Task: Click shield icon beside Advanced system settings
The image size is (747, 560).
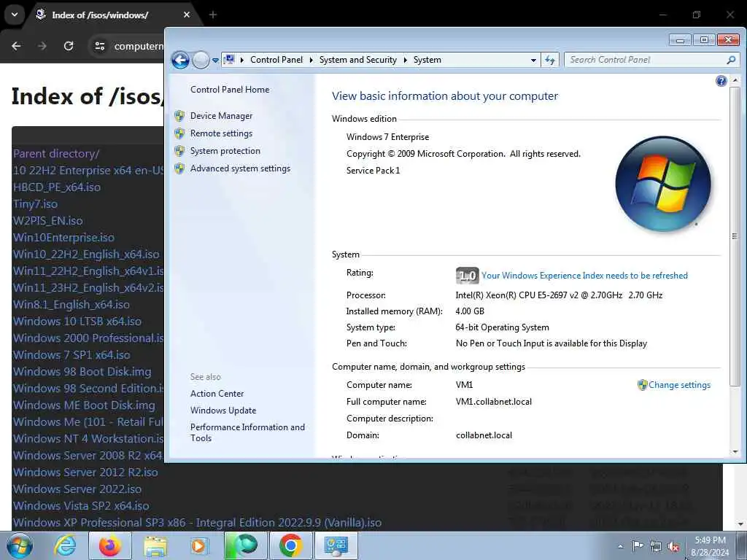Action: click(179, 168)
